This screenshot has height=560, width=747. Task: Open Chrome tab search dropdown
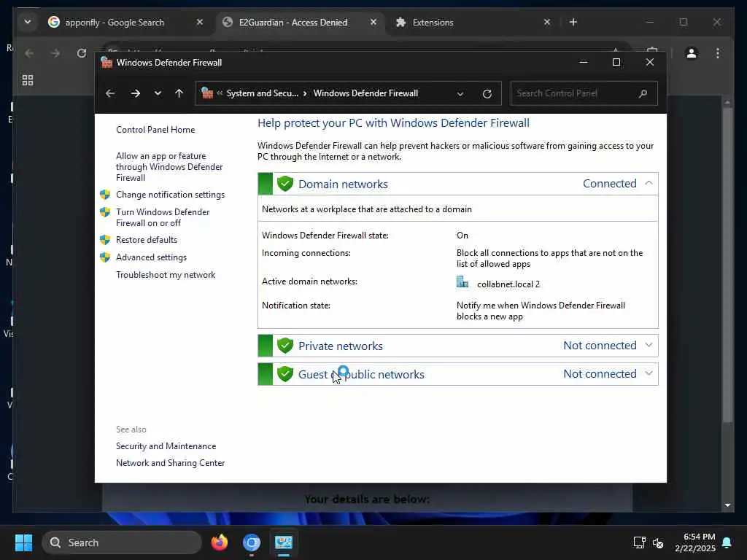[28, 22]
